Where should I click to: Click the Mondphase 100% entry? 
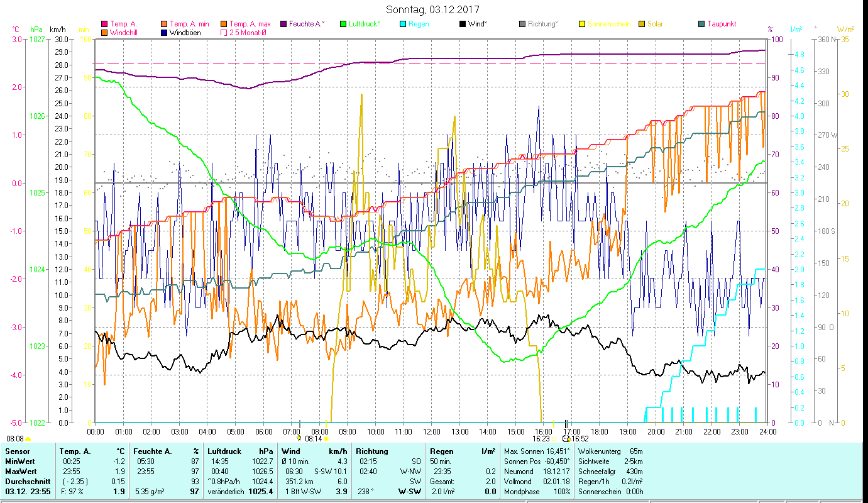[x=537, y=492]
